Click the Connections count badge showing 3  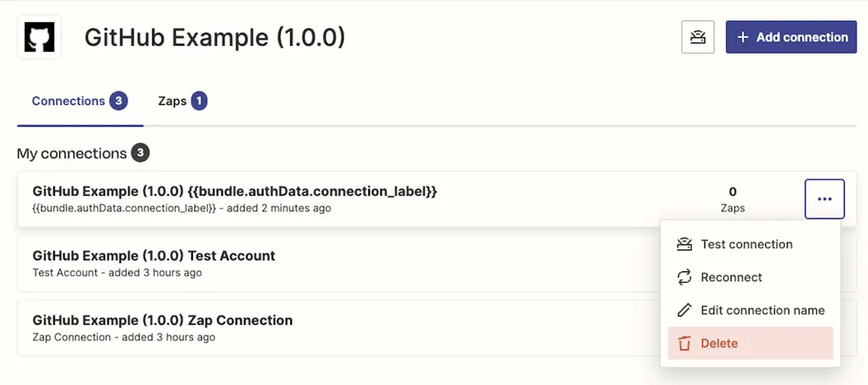coord(118,101)
